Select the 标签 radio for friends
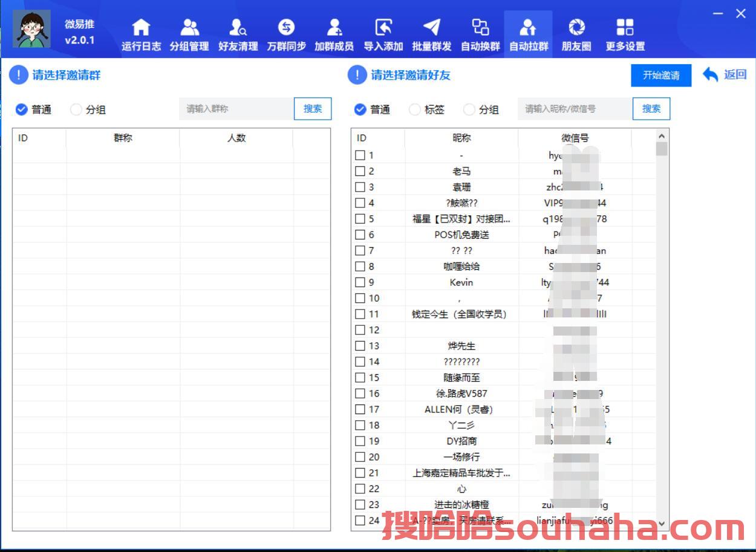 pyautogui.click(x=415, y=109)
